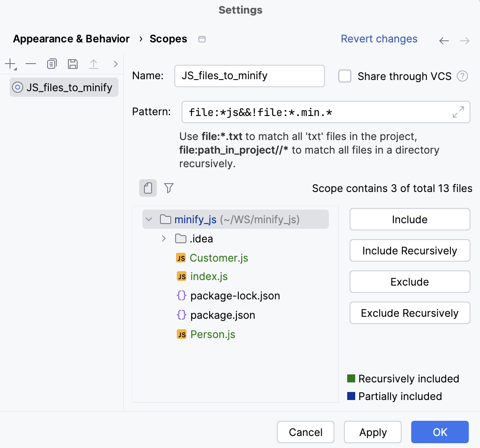Remove the selected scope using the minus icon

[30, 64]
